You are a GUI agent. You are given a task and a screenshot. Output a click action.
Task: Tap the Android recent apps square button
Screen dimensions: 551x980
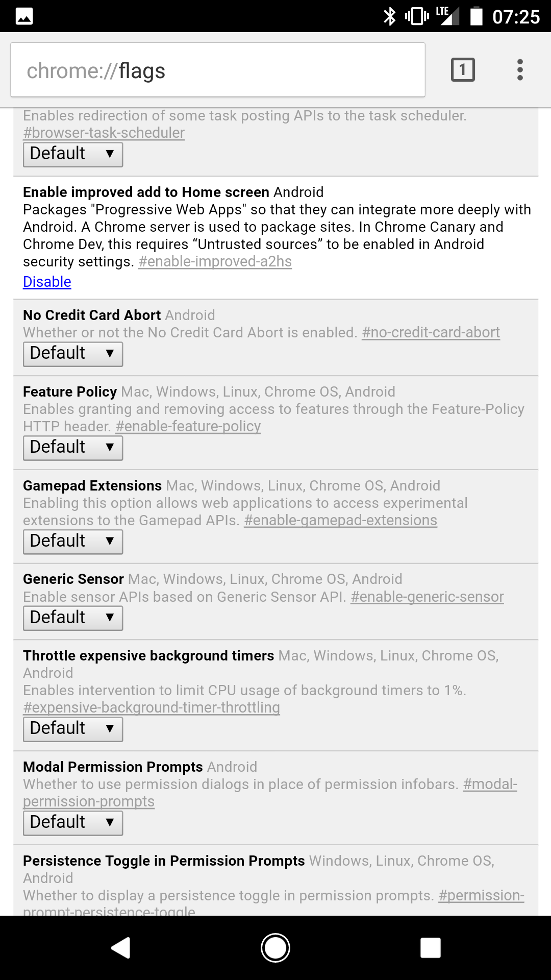(430, 948)
